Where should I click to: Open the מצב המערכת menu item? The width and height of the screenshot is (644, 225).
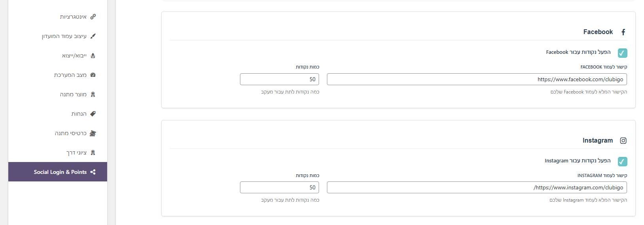[70, 75]
